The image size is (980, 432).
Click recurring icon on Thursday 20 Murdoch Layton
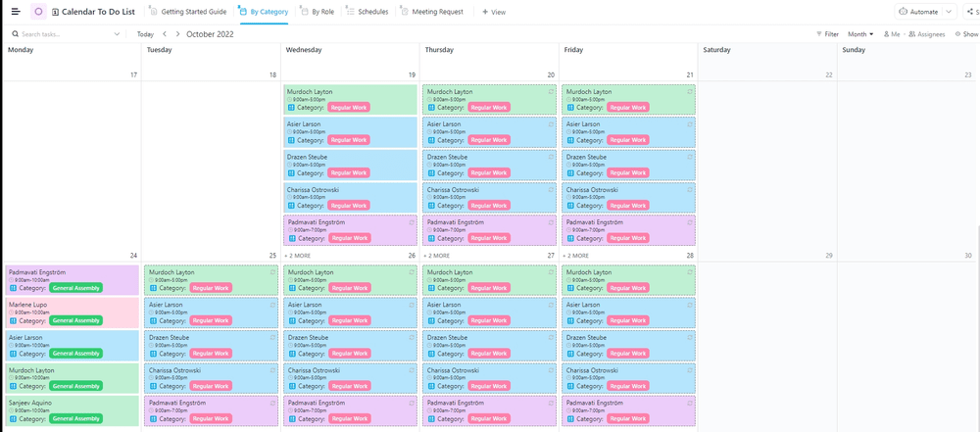tap(552, 92)
